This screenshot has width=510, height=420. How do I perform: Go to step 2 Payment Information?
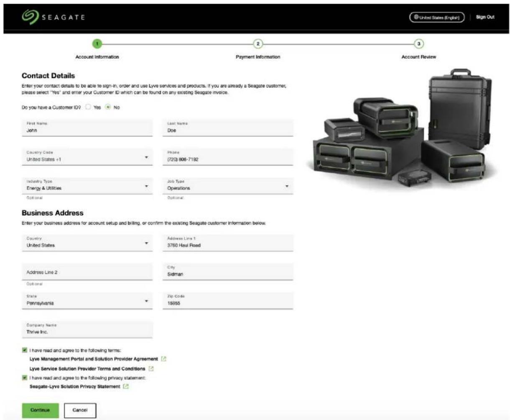pos(258,44)
